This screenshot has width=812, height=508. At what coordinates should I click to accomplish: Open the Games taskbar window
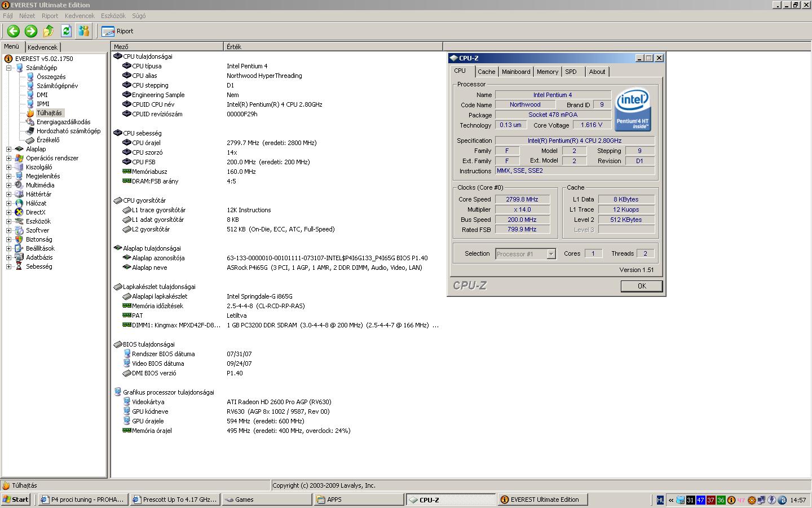click(x=267, y=500)
